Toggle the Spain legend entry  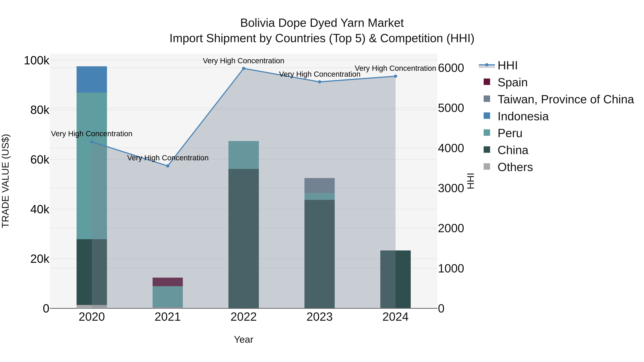click(x=506, y=82)
